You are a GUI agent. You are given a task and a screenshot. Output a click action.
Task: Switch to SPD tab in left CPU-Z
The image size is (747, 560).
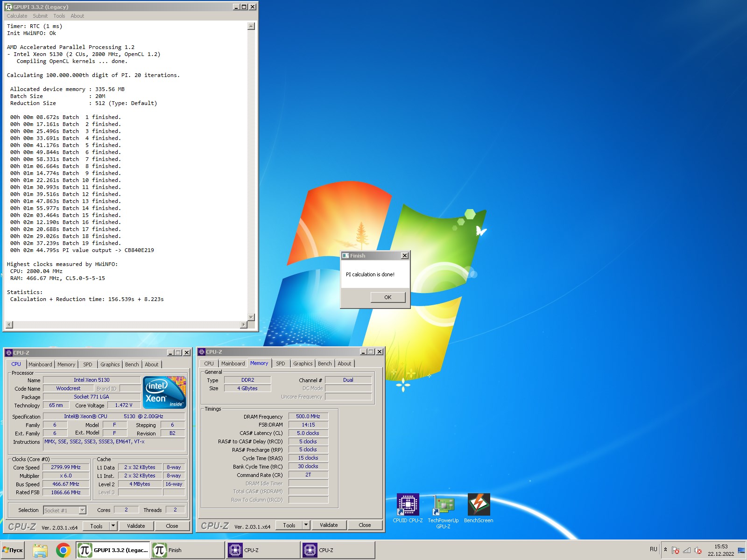[x=88, y=364]
